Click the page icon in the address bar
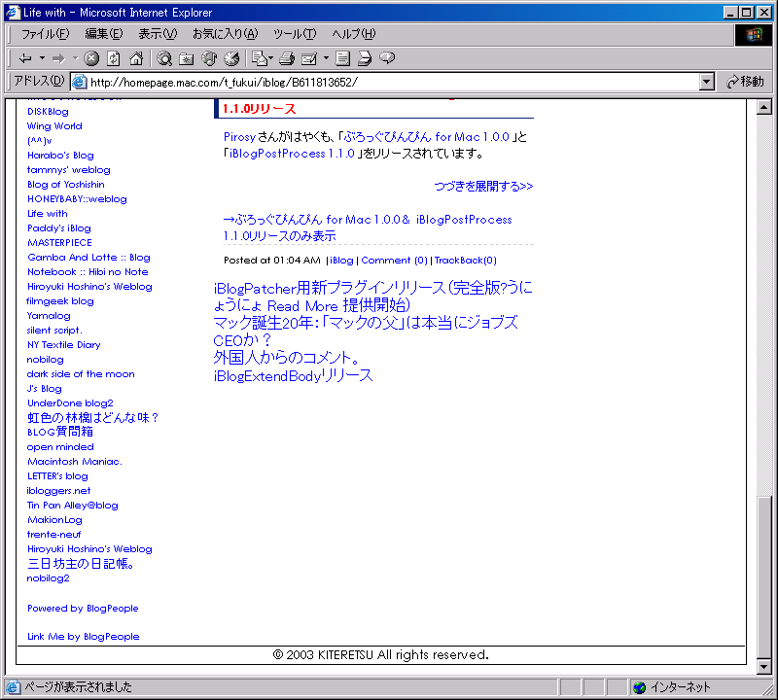Image resolution: width=778 pixels, height=700 pixels. pos(80,82)
